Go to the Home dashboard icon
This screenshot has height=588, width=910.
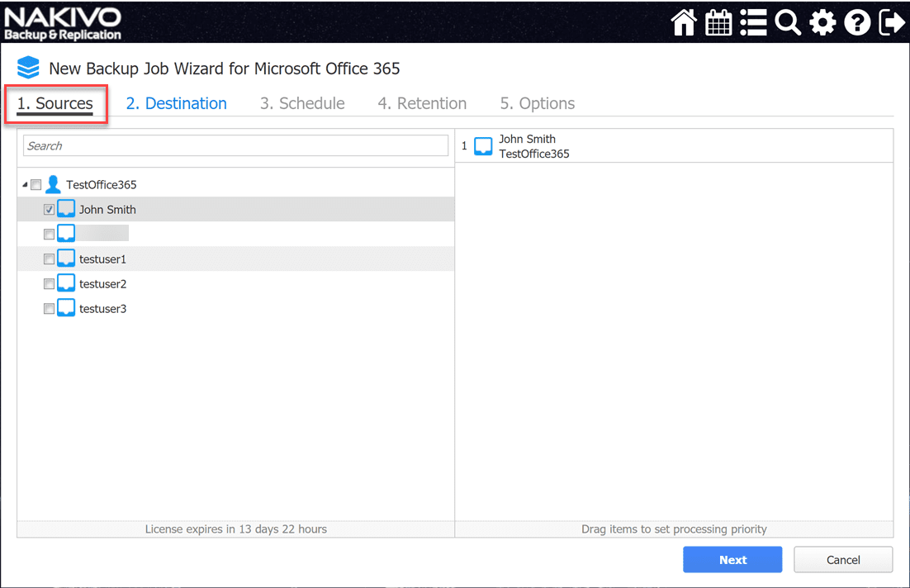(x=684, y=22)
